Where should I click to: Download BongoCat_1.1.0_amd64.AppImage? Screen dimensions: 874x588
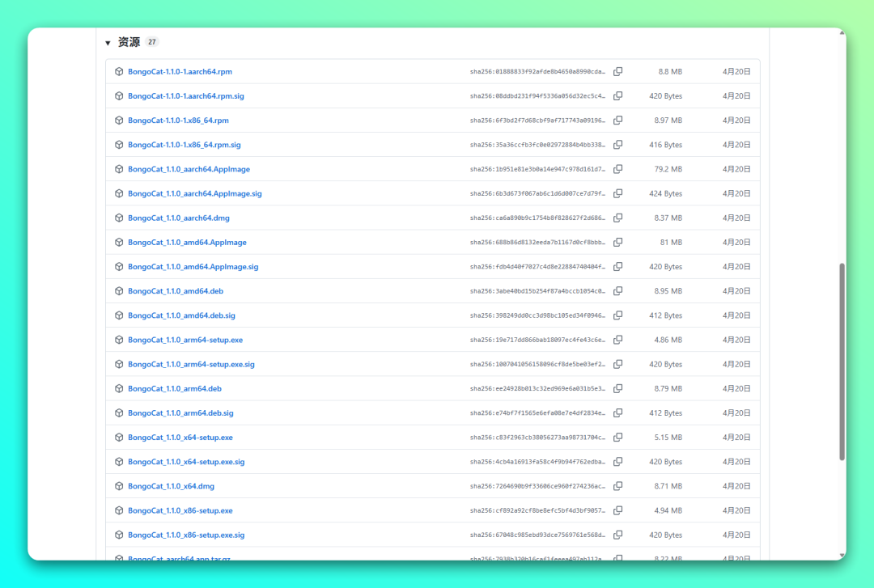click(187, 242)
